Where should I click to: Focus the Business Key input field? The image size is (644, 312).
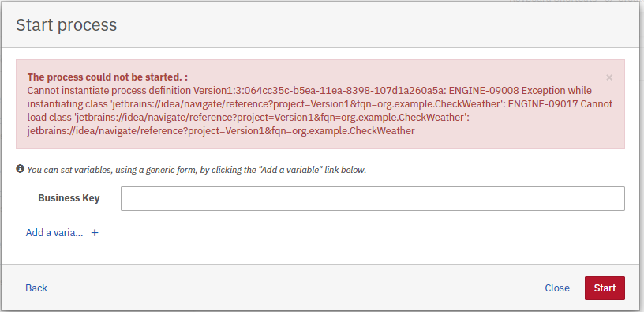click(x=373, y=198)
